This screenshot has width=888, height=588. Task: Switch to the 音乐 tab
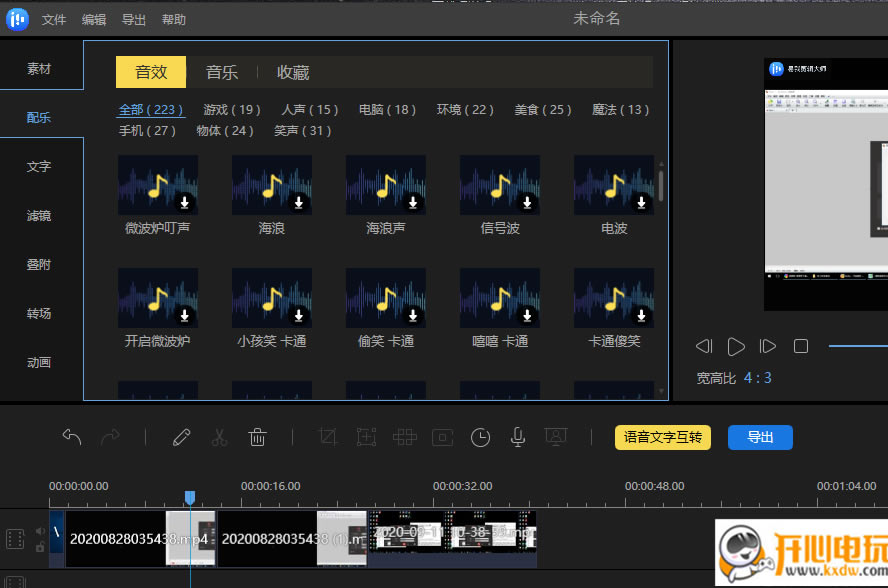point(222,72)
